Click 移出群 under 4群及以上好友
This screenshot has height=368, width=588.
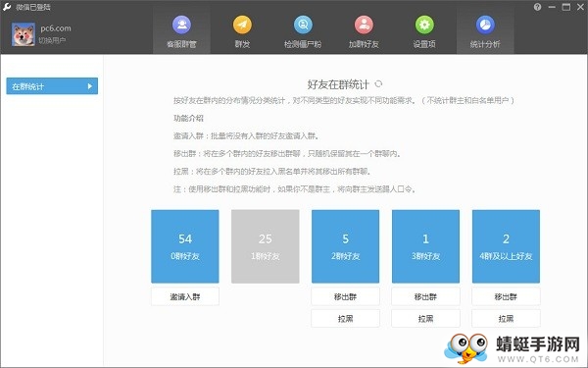506,296
